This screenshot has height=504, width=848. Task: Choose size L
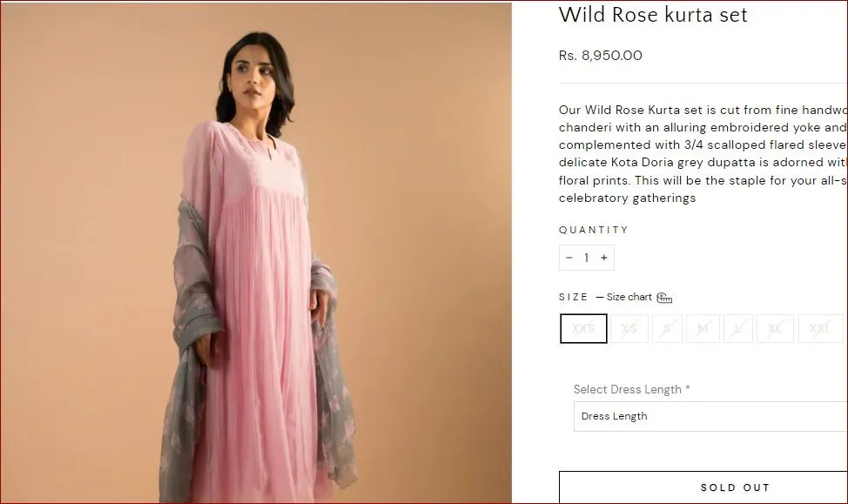[738, 329]
